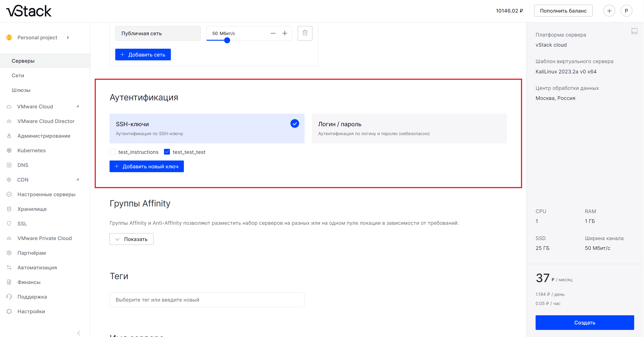Show Affinity groups with Показать
The width and height of the screenshot is (644, 337).
131,239
